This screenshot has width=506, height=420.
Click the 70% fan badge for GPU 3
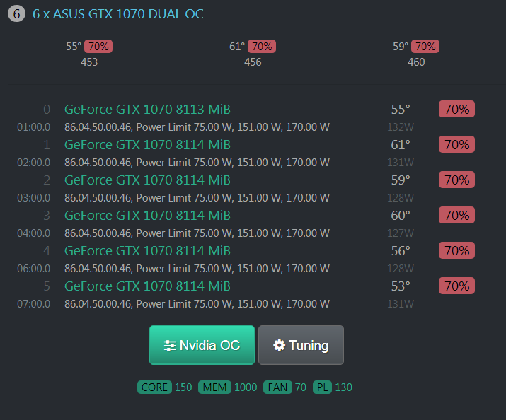point(456,215)
